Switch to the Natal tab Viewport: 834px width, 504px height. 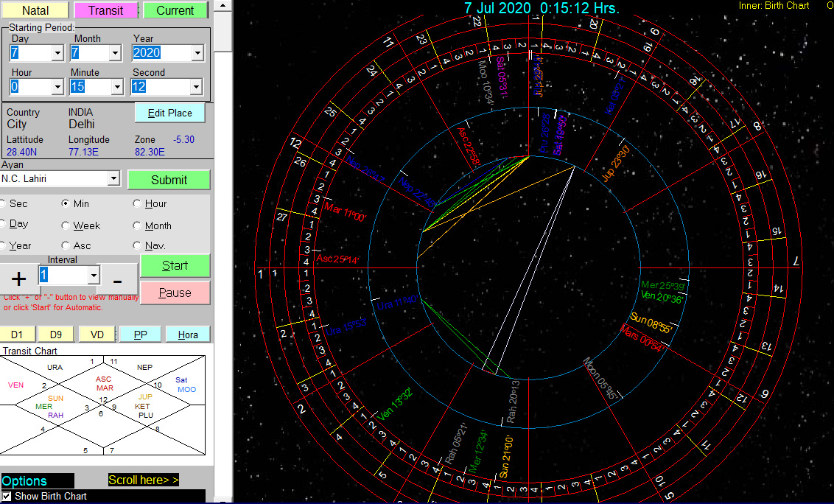click(x=35, y=10)
